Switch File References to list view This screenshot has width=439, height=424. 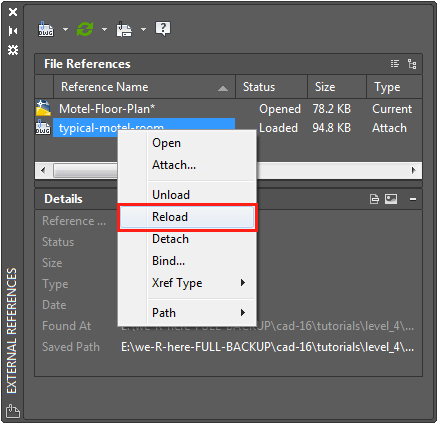pos(395,64)
